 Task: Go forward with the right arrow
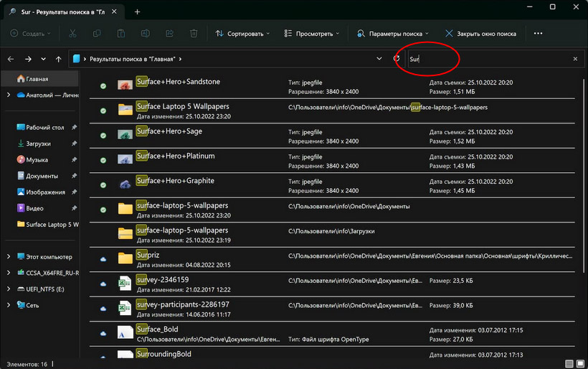pos(28,59)
